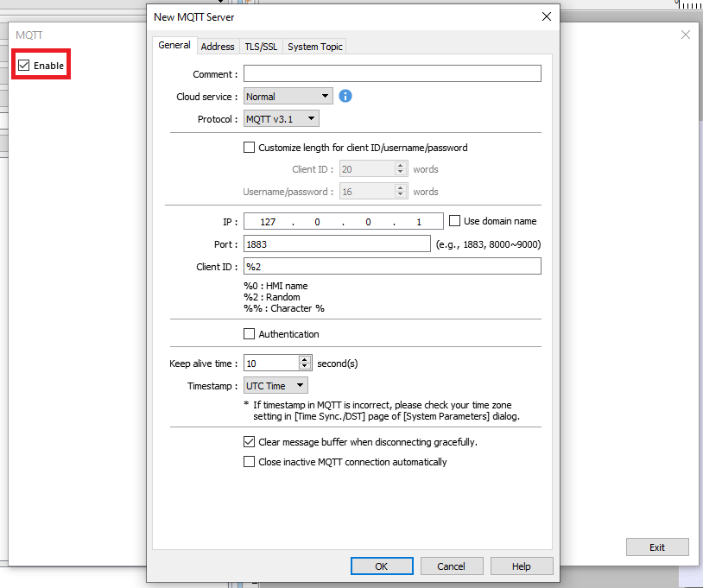Open the Protocol MQTT v3.1 dropdown
Viewport: 703px width, 588px height.
click(x=281, y=119)
